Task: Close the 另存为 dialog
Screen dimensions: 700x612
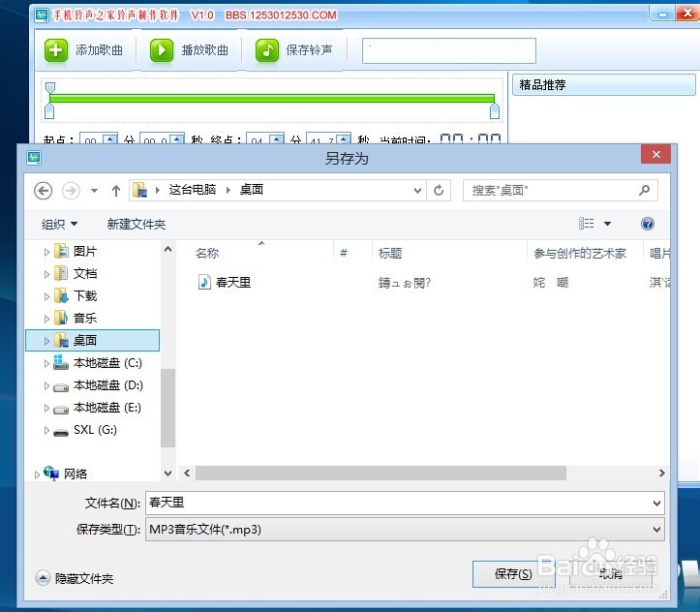Action: [x=655, y=154]
